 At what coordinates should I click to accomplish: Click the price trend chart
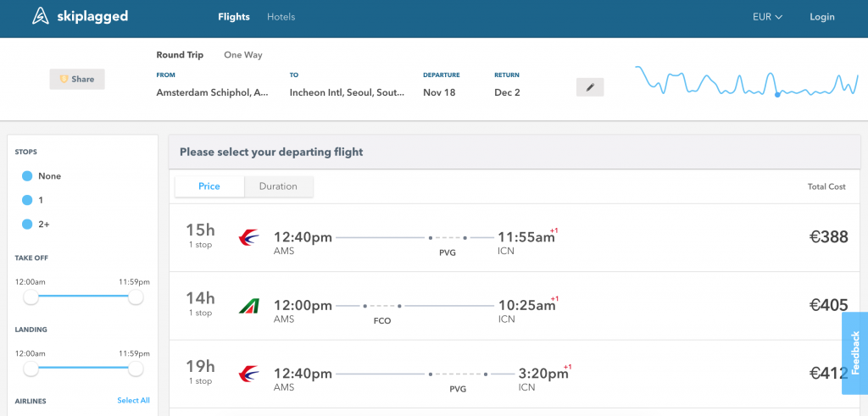point(747,80)
